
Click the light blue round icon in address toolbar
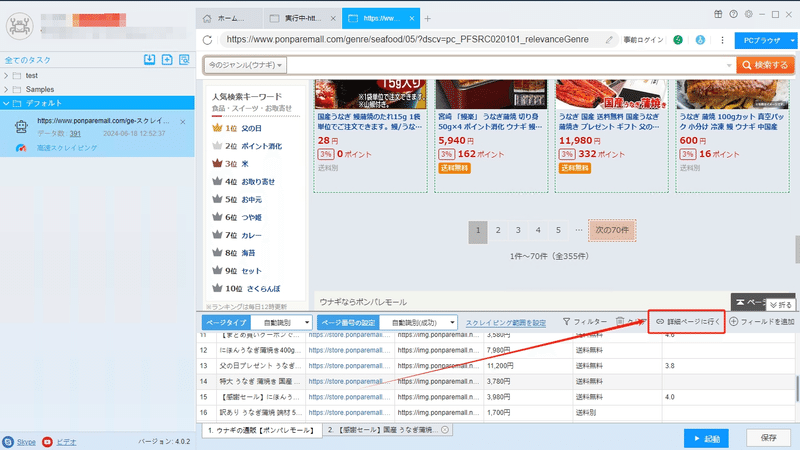pos(700,40)
